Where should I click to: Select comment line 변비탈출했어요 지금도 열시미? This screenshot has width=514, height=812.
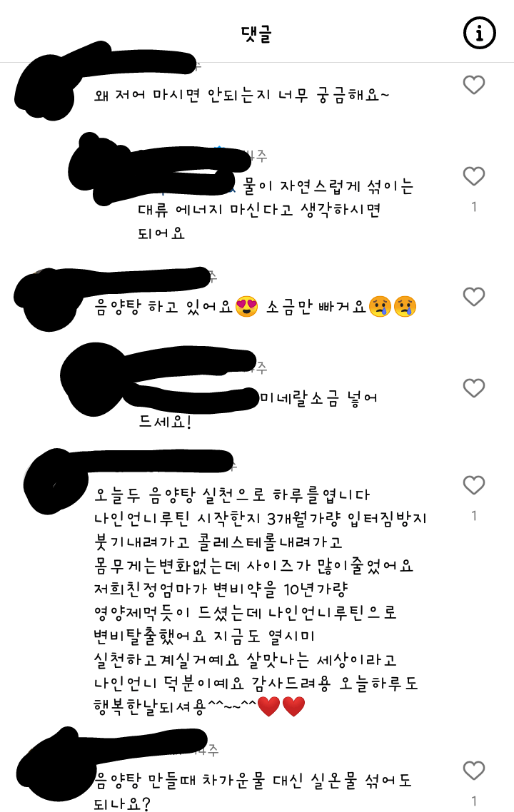pyautogui.click(x=204, y=636)
